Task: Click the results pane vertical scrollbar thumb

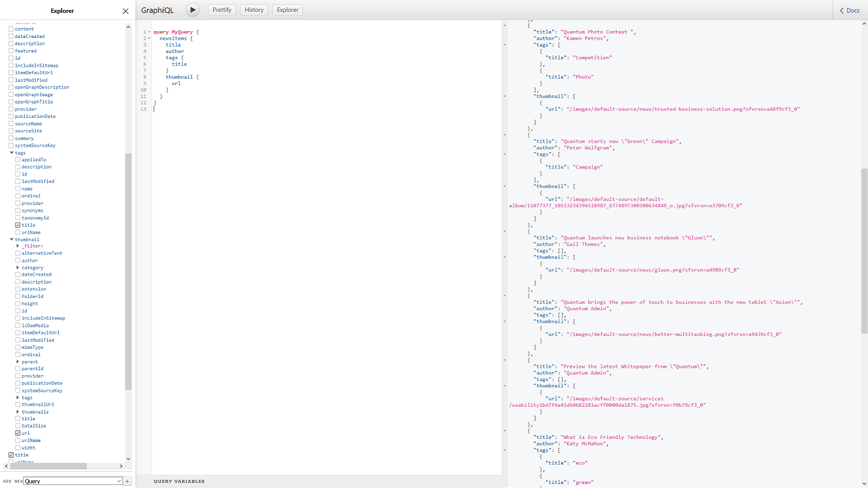Action: click(864, 251)
